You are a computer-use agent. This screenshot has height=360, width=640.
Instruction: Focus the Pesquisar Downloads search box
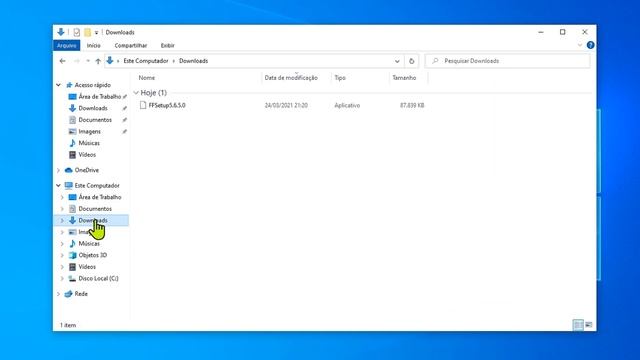[x=507, y=61]
